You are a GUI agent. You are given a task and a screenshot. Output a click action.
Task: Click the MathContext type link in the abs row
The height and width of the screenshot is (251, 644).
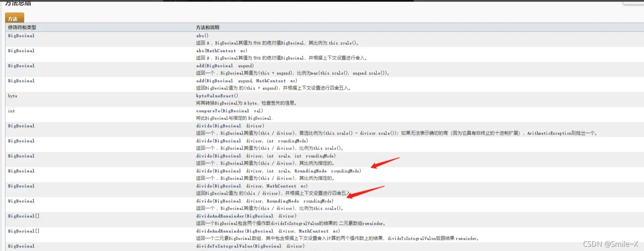click(x=221, y=50)
